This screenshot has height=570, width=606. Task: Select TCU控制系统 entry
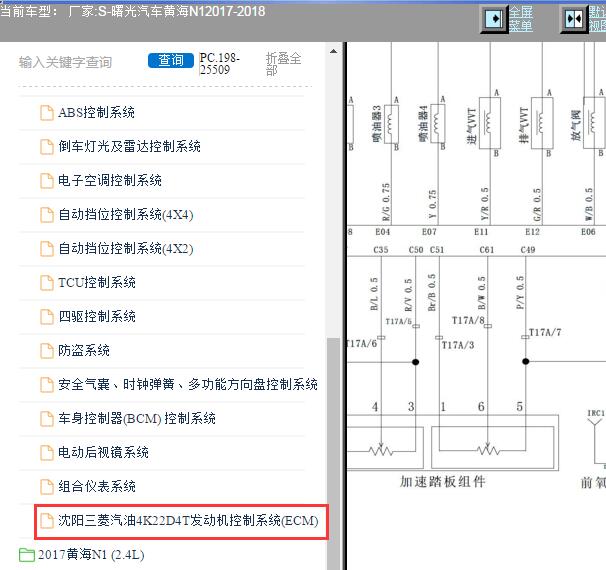tap(97, 282)
